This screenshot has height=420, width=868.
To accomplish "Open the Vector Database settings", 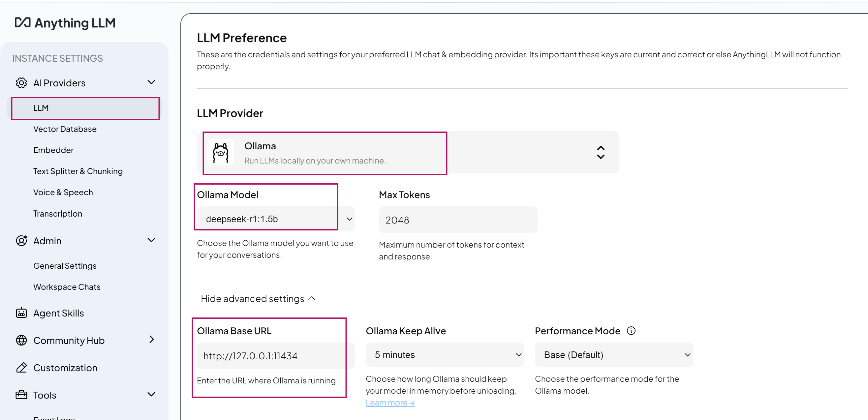I will [65, 129].
